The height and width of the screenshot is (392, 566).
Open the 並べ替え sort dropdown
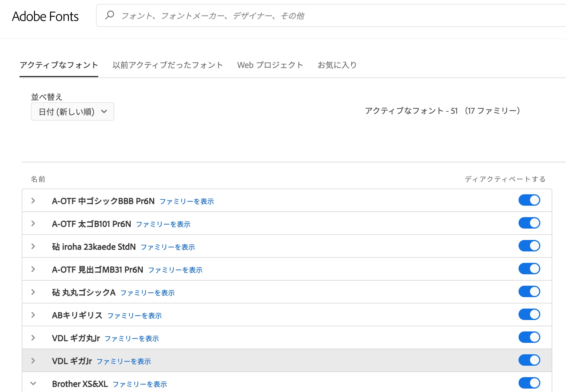click(73, 111)
